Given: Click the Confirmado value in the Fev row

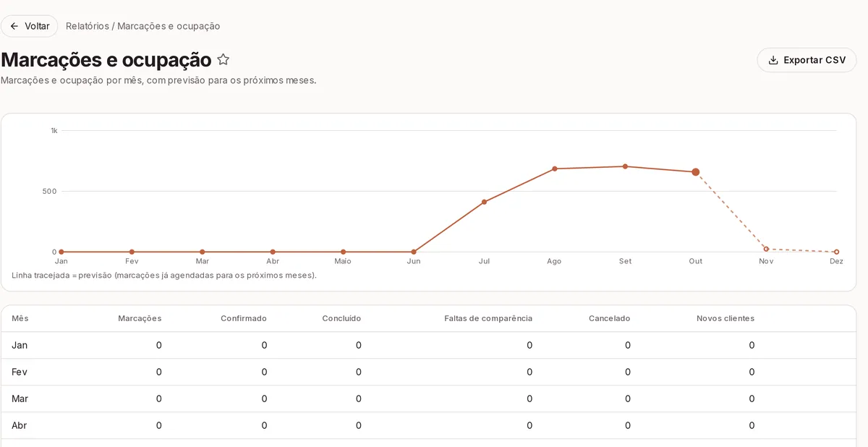Looking at the screenshot, I should [x=264, y=372].
